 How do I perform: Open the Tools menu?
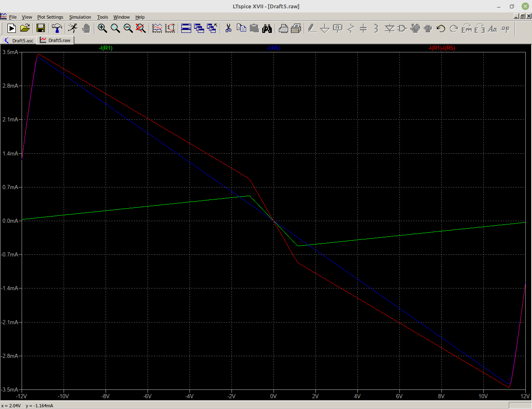click(x=103, y=17)
